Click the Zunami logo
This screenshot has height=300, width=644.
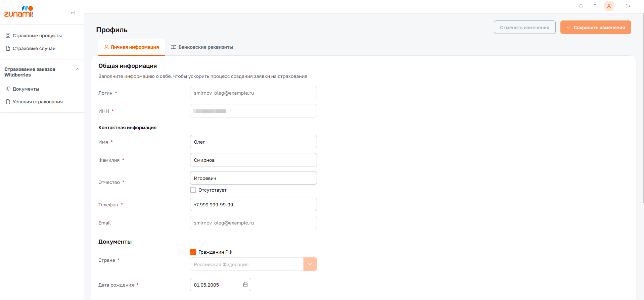pyautogui.click(x=19, y=12)
